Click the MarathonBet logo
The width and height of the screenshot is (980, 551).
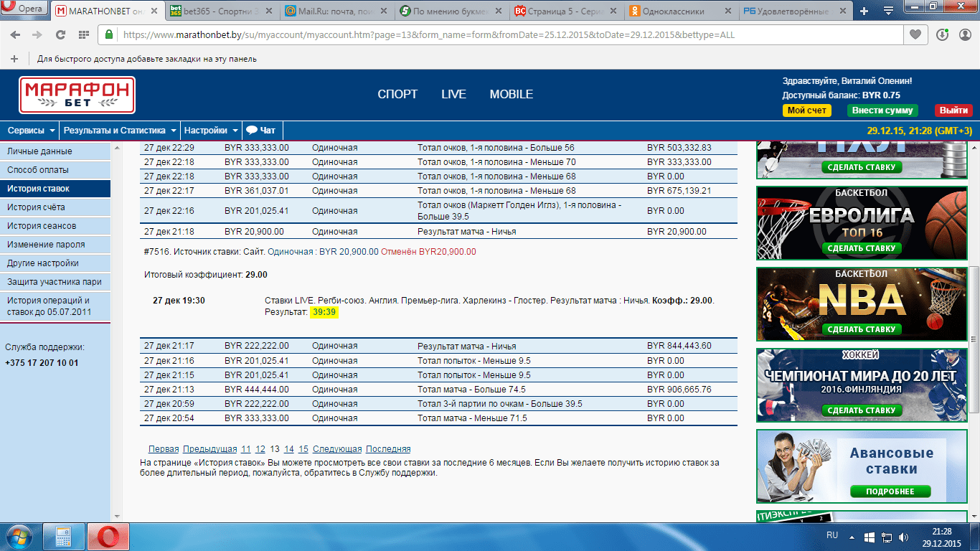77,95
